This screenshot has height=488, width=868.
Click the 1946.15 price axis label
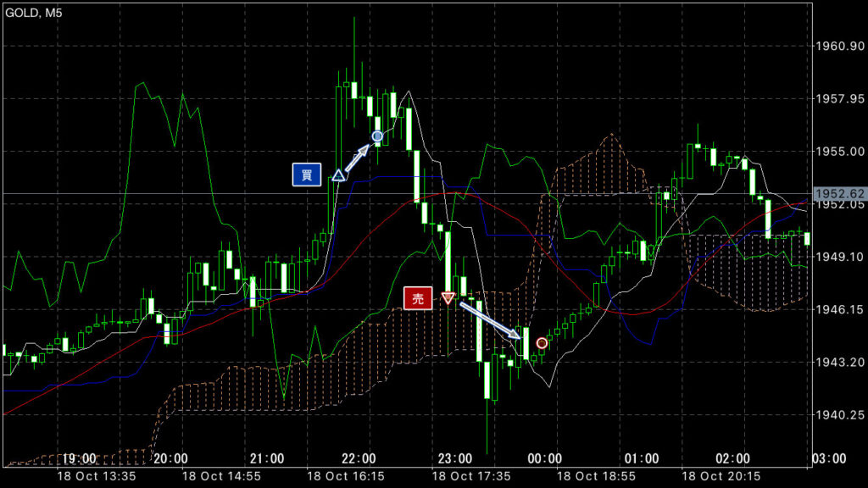coord(839,309)
